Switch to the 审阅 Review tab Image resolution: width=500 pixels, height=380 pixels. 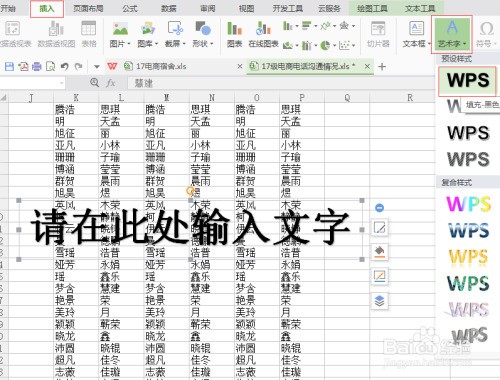tap(208, 8)
